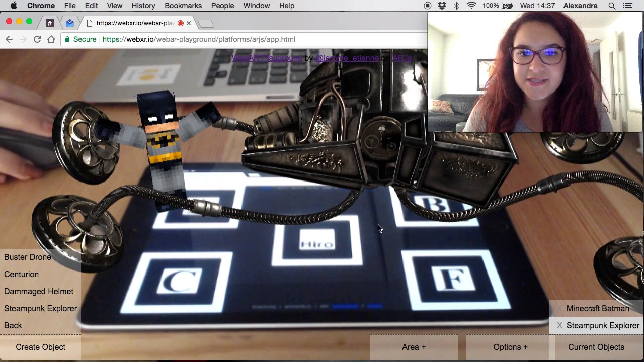This screenshot has height=362, width=644.
Task: Select Minecraft Batman in current objects
Action: (598, 308)
